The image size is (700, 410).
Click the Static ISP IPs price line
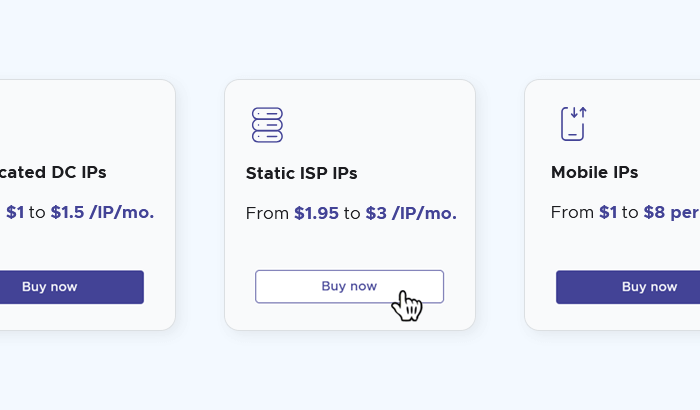coord(350,213)
